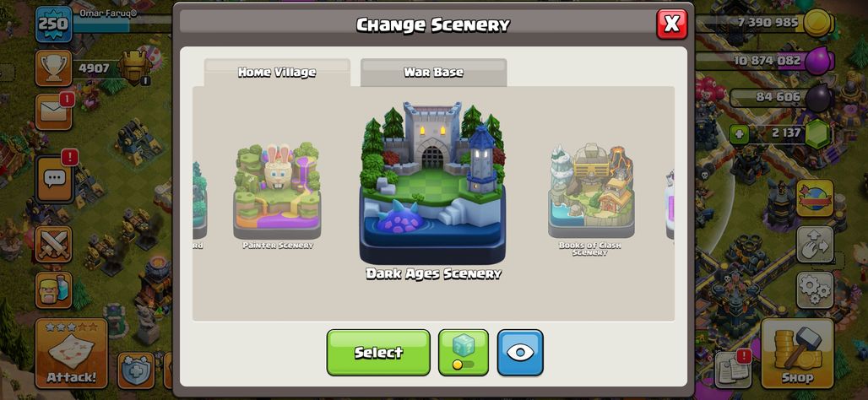Open the Shop button

pos(797,354)
